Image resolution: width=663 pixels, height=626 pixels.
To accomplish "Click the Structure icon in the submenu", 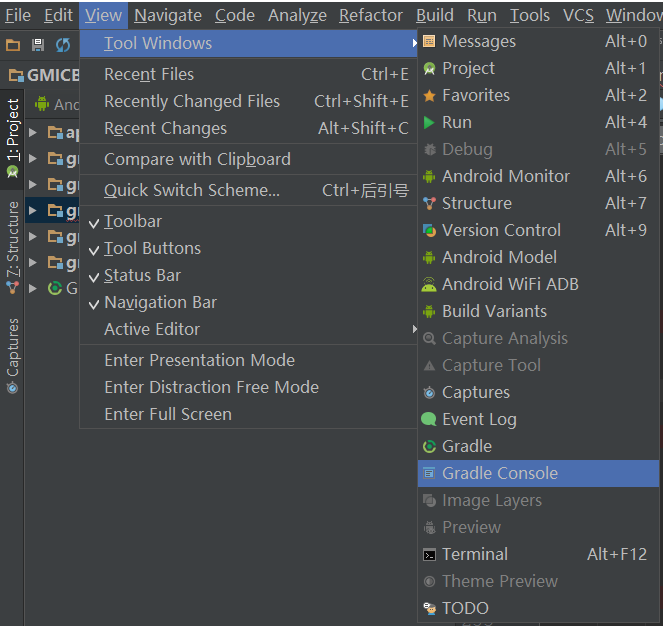I will pos(429,203).
